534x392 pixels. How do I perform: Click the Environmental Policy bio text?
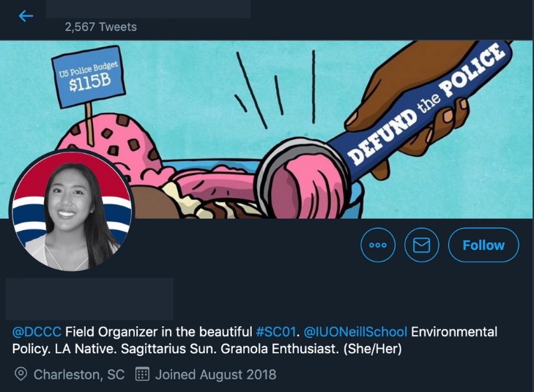(x=454, y=332)
